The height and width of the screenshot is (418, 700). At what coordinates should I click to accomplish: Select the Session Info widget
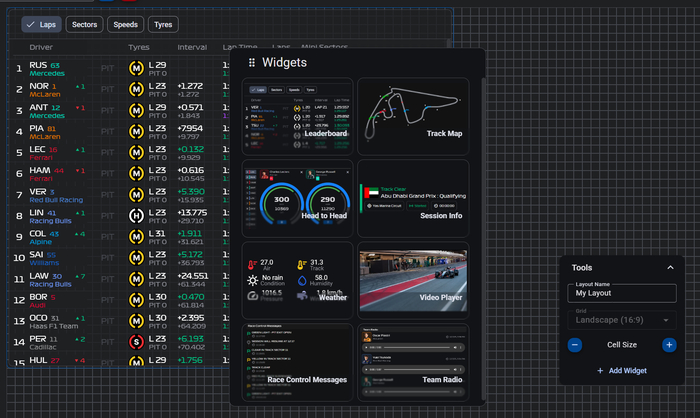[x=413, y=198]
